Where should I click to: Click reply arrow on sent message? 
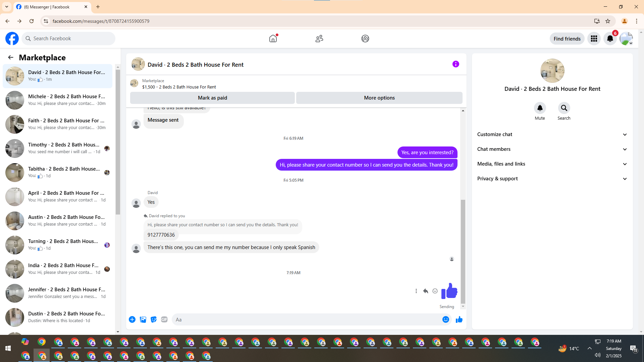425,291
